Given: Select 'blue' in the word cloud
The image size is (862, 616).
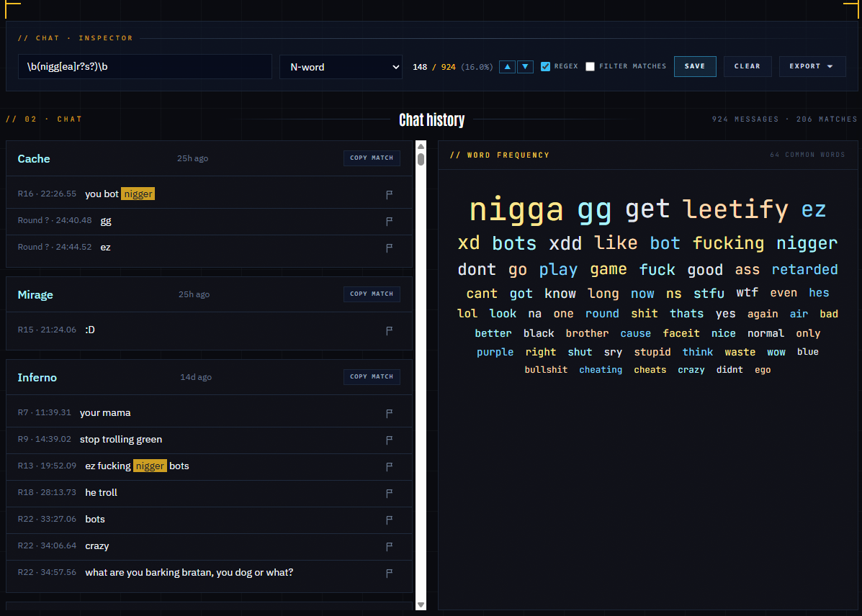Looking at the screenshot, I should (807, 352).
